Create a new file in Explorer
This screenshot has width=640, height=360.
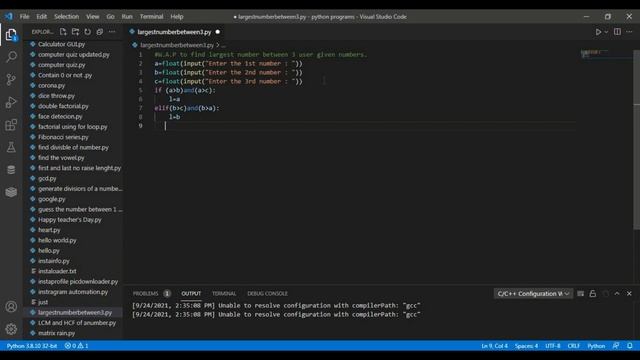(x=63, y=31)
